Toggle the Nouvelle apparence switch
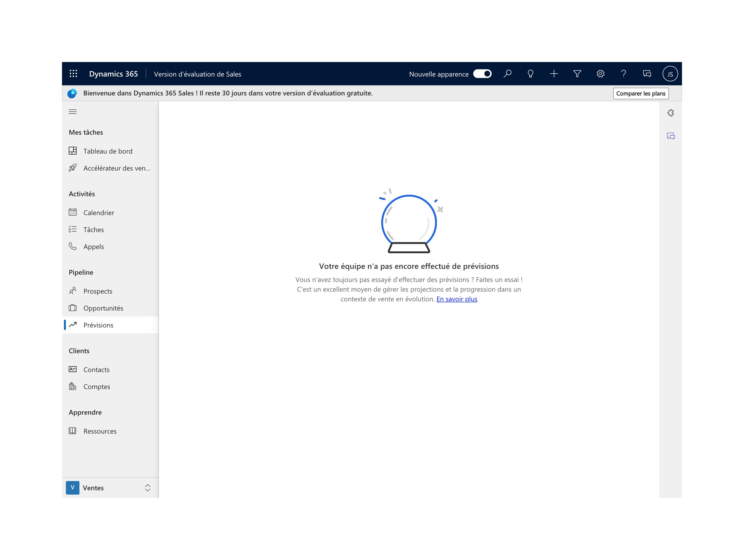 click(x=482, y=74)
